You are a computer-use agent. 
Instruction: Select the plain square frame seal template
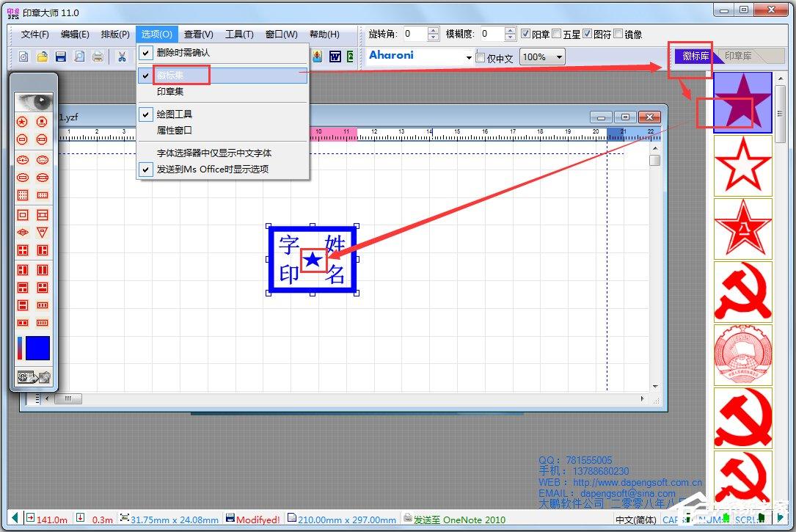pyautogui.click(x=22, y=215)
